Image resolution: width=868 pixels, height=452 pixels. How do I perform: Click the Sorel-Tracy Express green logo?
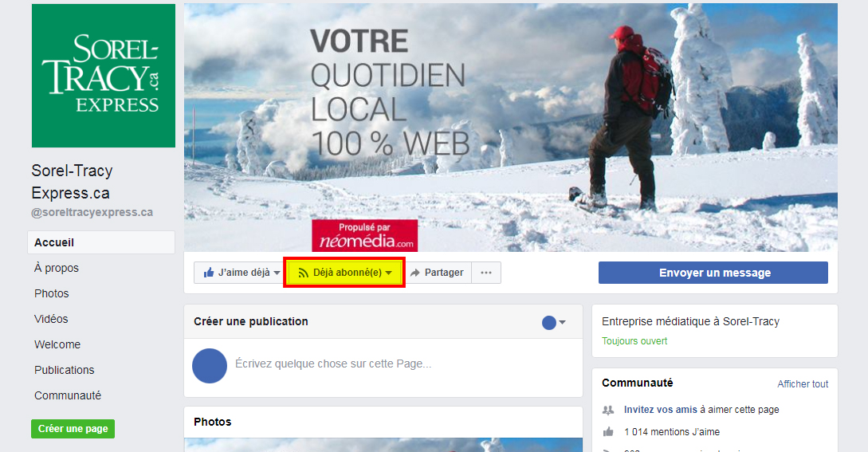click(x=104, y=76)
